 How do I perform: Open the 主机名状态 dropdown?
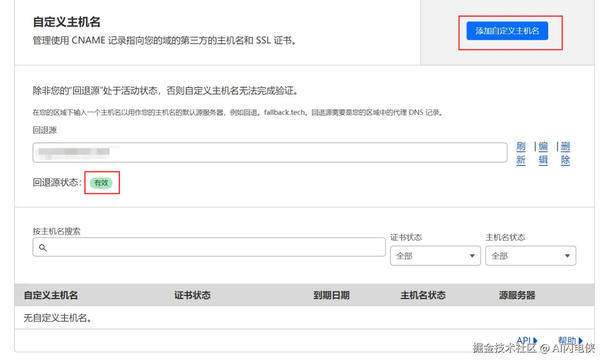point(531,256)
